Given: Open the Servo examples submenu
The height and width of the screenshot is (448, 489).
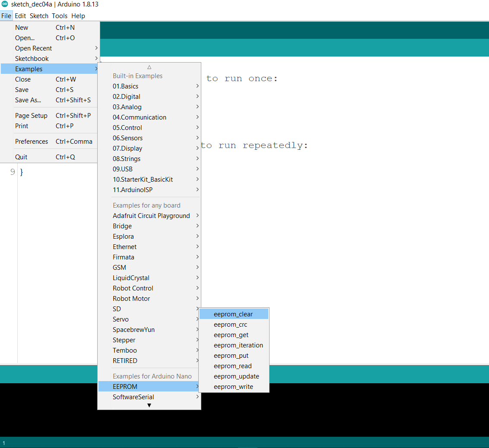Looking at the screenshot, I should pos(149,319).
